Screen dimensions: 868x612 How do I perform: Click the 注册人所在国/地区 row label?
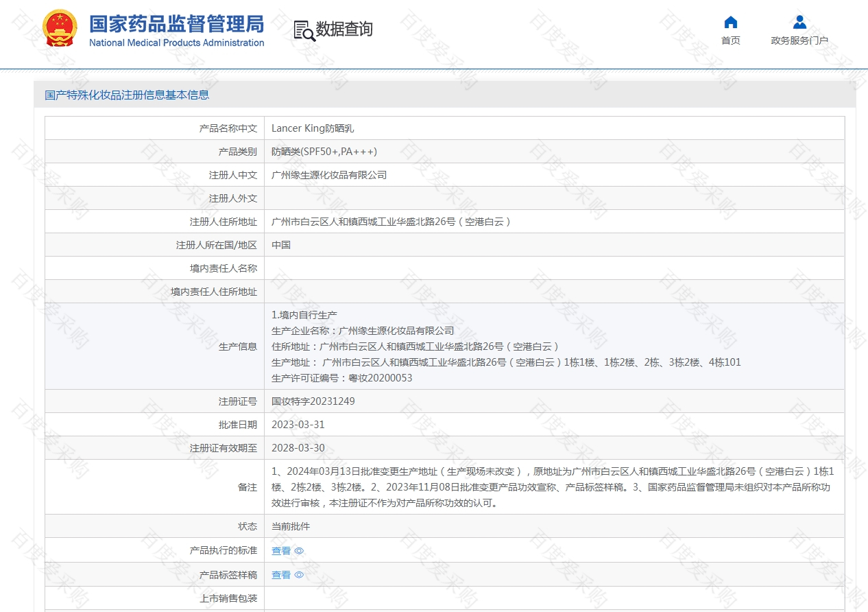click(x=217, y=245)
